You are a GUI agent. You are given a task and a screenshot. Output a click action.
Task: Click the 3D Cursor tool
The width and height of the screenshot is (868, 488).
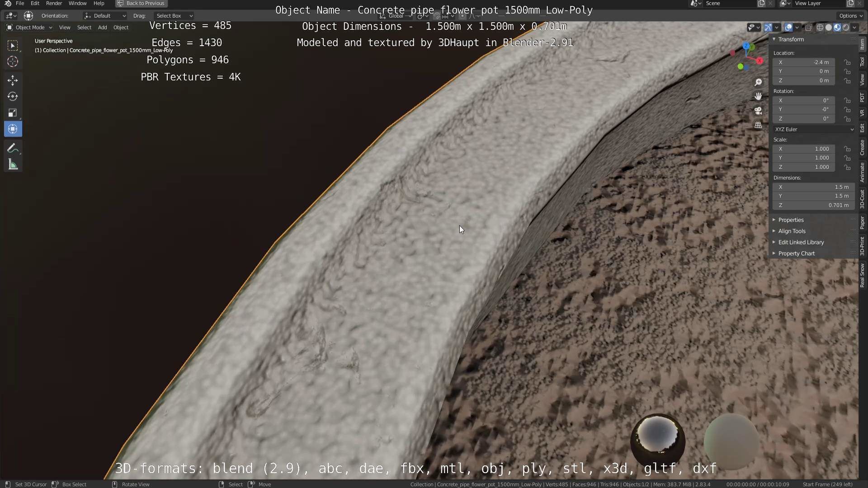click(13, 61)
